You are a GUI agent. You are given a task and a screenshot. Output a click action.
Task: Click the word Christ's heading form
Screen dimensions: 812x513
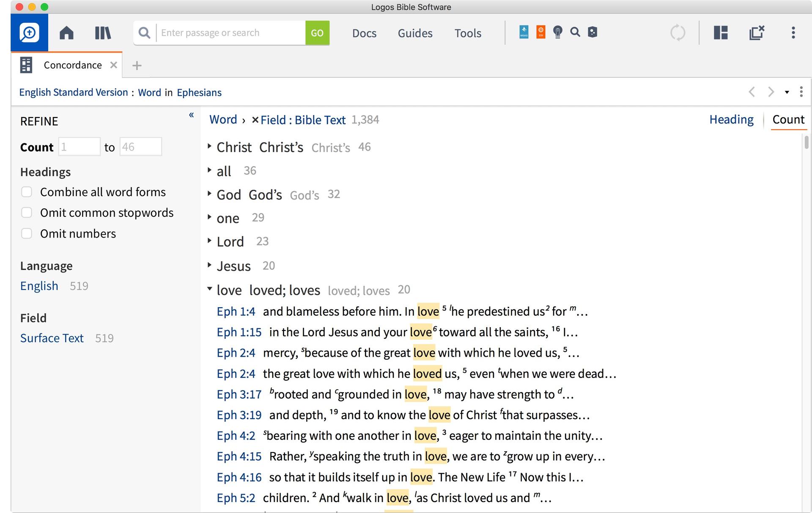pyautogui.click(x=281, y=147)
